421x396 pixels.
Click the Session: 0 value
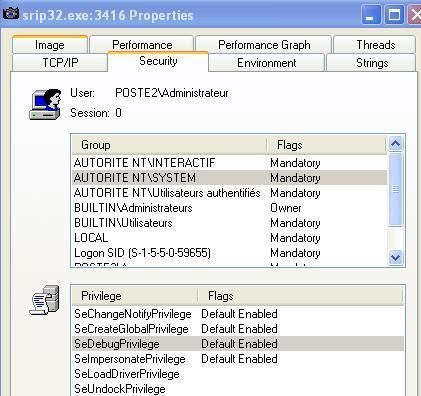(x=118, y=113)
